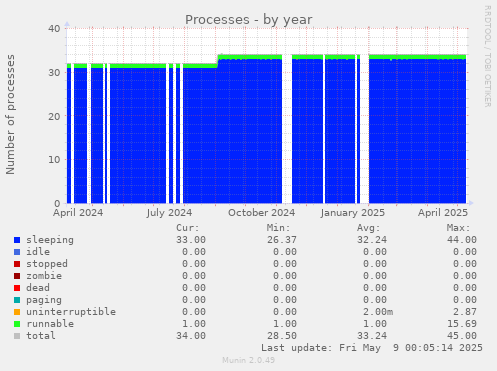Image resolution: width=497 pixels, height=371 pixels.
Task: Click runnable maximum value 15.69
Action: (462, 324)
